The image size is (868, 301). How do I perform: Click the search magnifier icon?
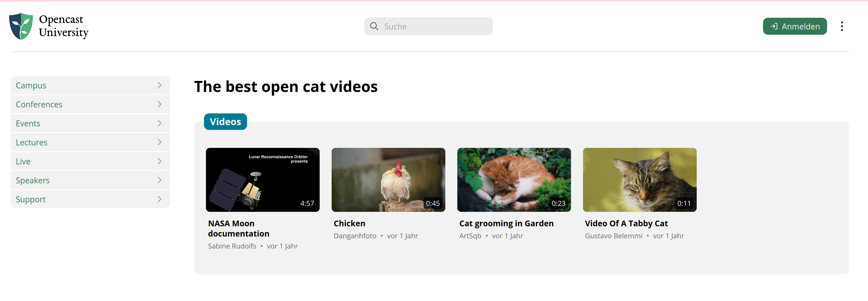(374, 26)
